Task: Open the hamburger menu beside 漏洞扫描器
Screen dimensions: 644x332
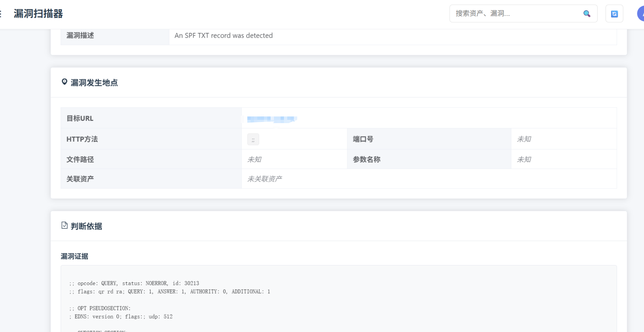Action: pyautogui.click(x=1, y=14)
